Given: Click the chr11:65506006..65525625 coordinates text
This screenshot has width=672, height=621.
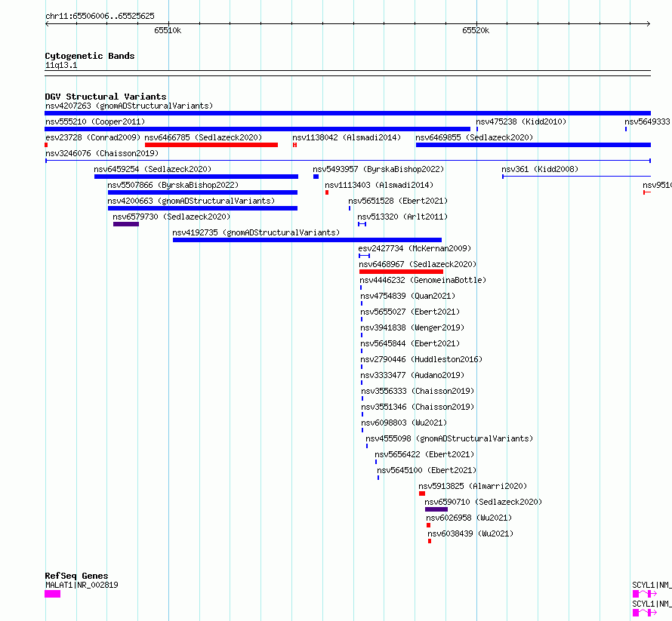Looking at the screenshot, I should [100, 17].
